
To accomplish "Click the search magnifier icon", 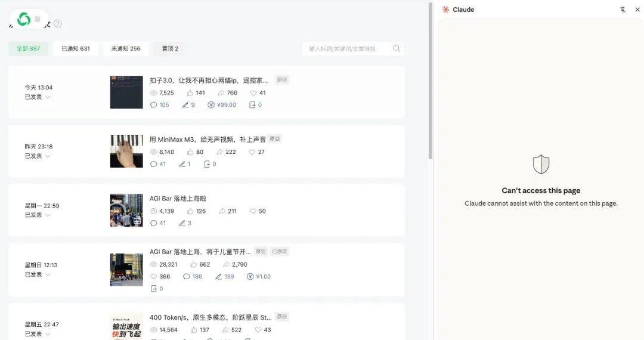I will (397, 48).
